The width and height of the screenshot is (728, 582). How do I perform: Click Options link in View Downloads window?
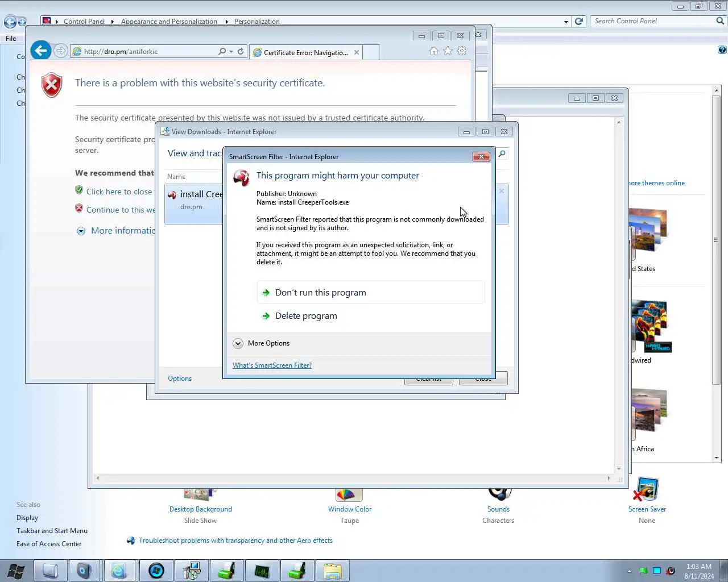[x=180, y=379]
